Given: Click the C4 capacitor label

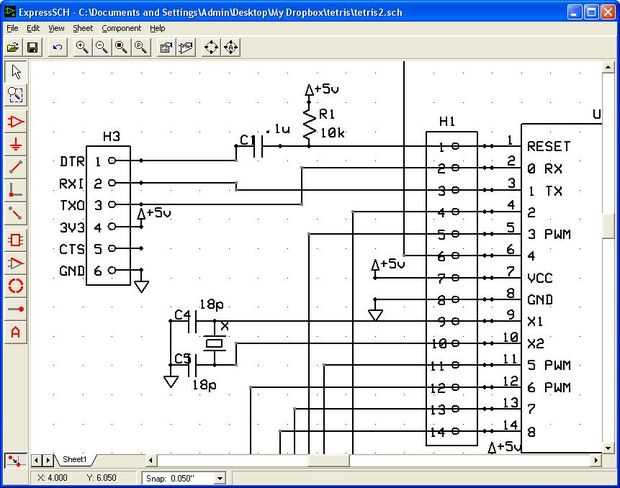Looking at the screenshot, I should (182, 315).
